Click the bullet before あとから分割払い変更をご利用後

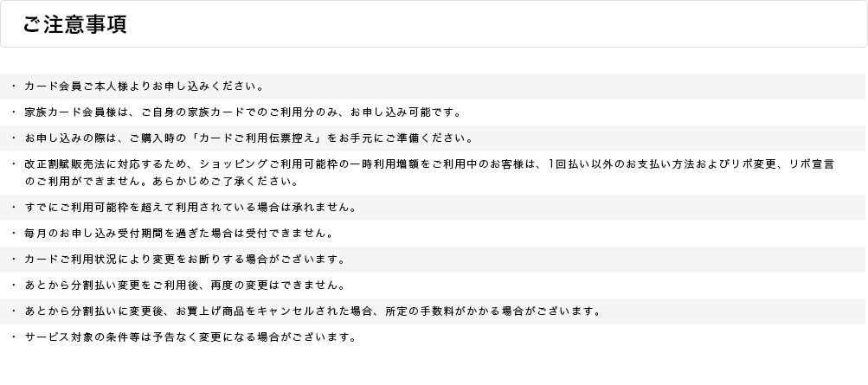pos(14,286)
